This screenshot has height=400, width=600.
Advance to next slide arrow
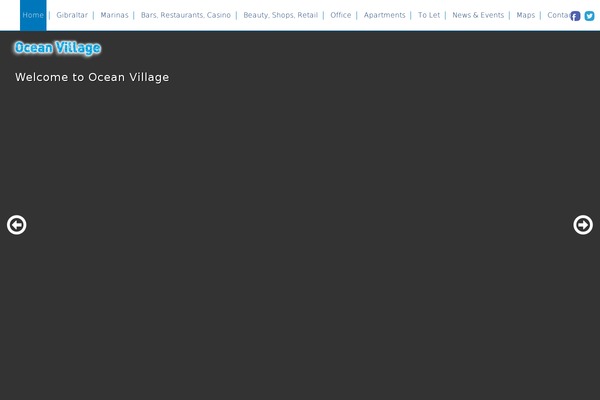point(583,225)
